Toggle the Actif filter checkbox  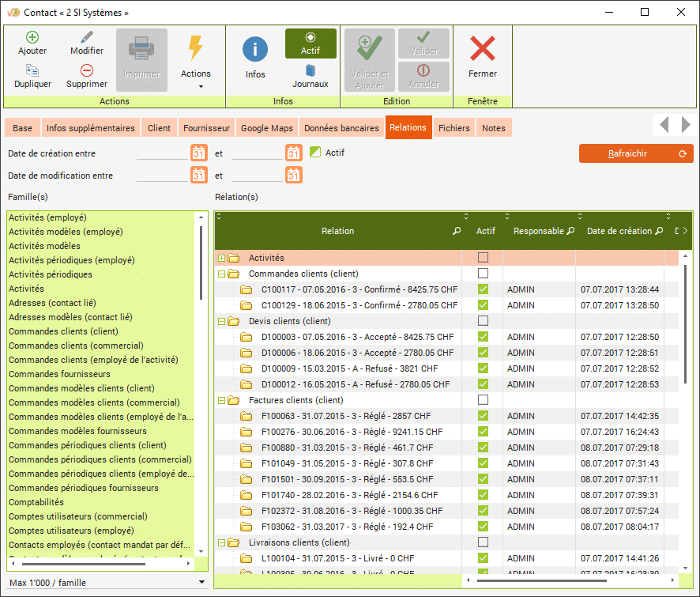pyautogui.click(x=316, y=153)
